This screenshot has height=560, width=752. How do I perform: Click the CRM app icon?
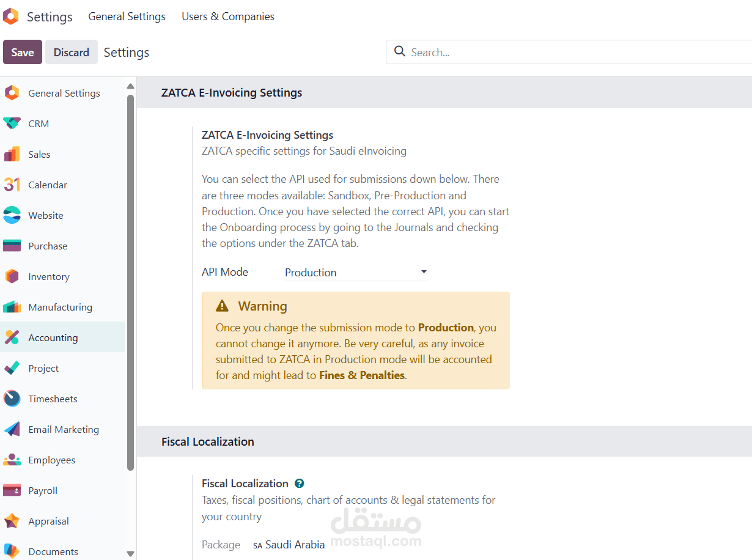pyautogui.click(x=12, y=123)
